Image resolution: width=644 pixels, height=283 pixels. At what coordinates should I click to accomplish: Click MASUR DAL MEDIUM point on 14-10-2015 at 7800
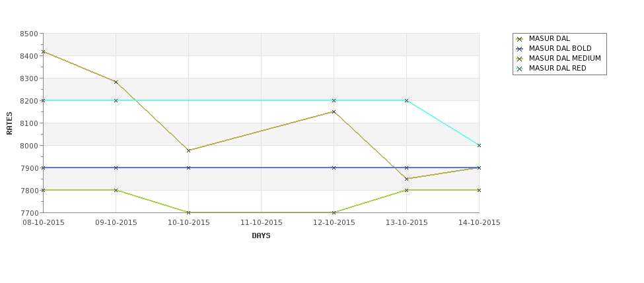click(479, 190)
